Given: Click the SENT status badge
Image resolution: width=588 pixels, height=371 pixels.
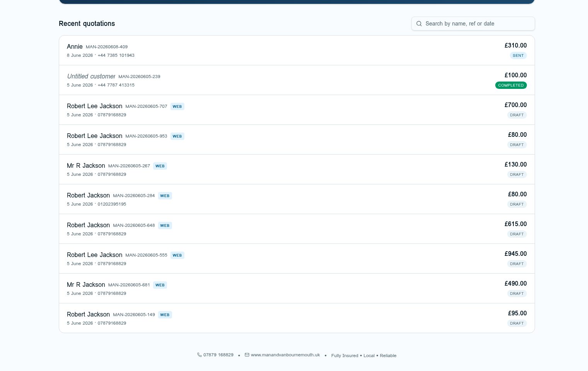Looking at the screenshot, I should (x=518, y=56).
